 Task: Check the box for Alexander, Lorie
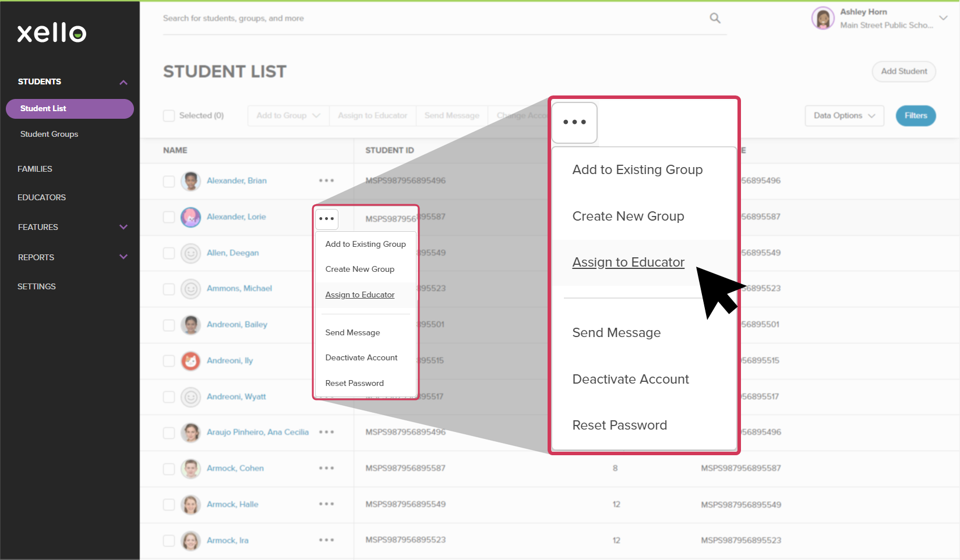(x=169, y=217)
